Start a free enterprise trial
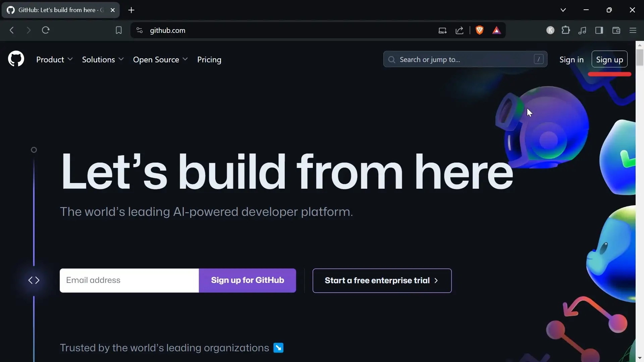 382,281
